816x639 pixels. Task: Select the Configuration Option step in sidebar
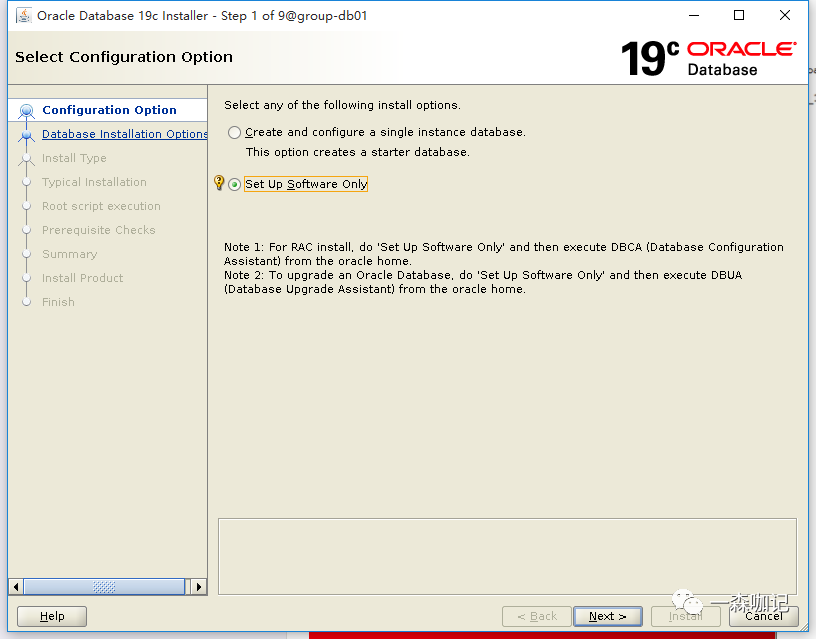tap(109, 110)
